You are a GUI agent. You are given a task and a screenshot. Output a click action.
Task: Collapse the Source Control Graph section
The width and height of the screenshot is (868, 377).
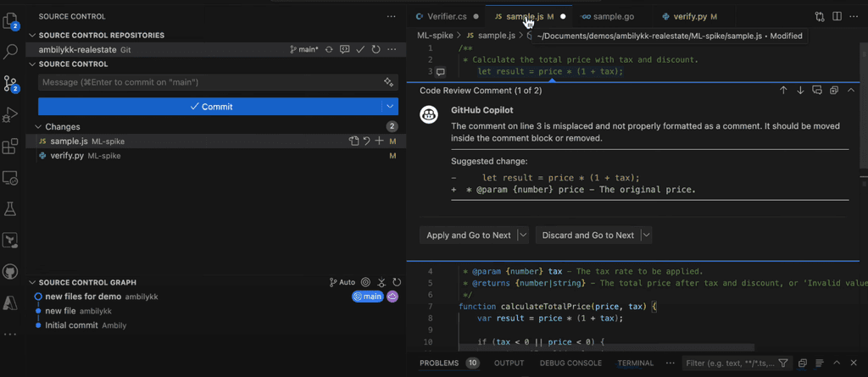click(32, 282)
